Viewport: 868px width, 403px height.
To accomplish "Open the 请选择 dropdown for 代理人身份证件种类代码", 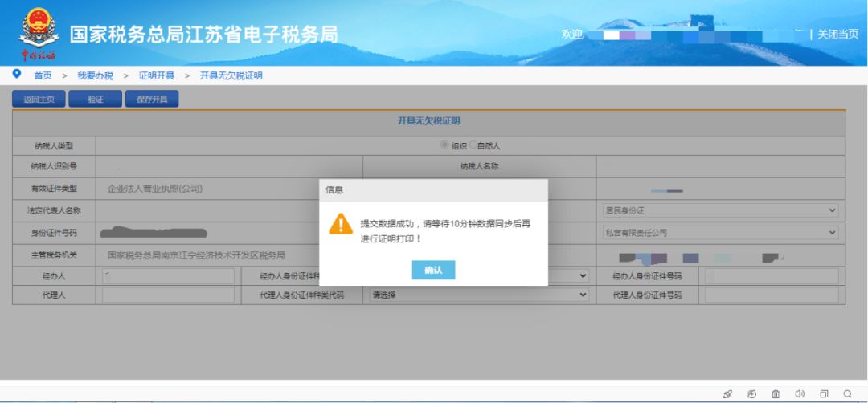I will pyautogui.click(x=479, y=295).
